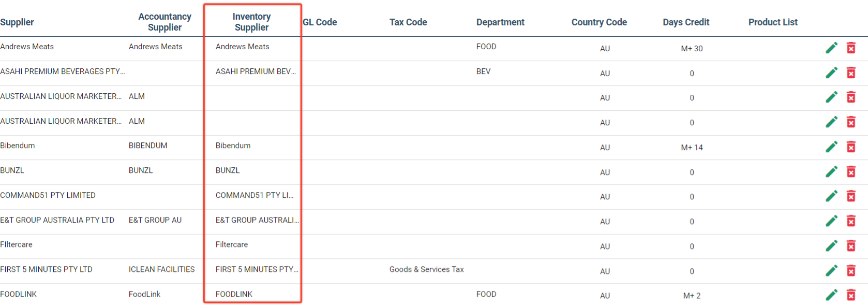Screen dimensions: 868x305
Task: Delete the FIRST 5 MINUTES row
Action: tap(851, 271)
